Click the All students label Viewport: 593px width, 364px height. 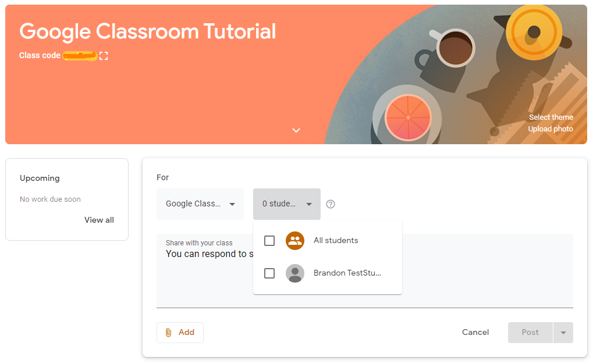336,240
